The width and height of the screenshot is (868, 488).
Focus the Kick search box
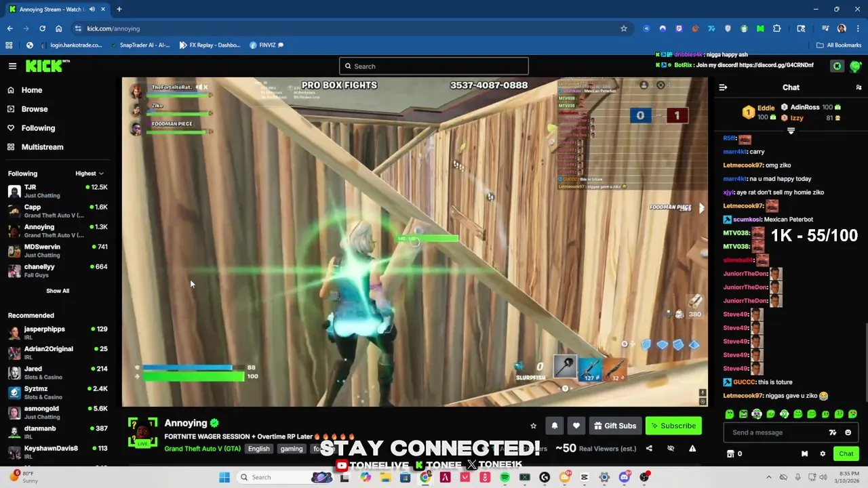click(x=434, y=66)
